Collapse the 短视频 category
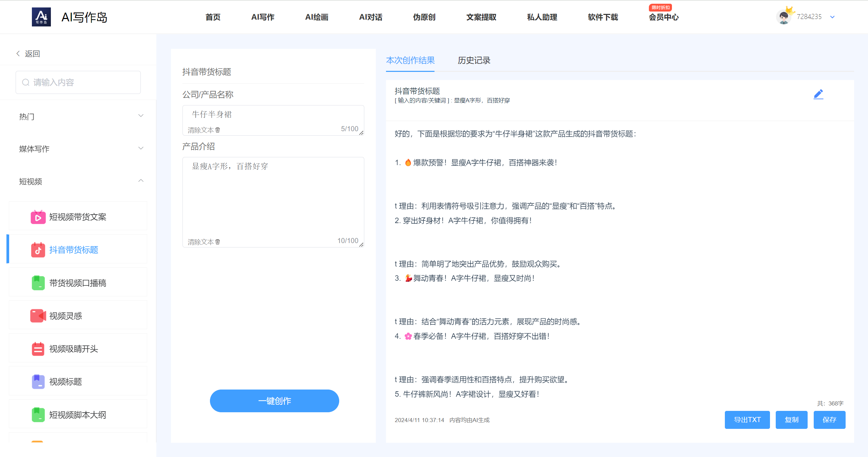868x457 pixels. [x=81, y=181]
